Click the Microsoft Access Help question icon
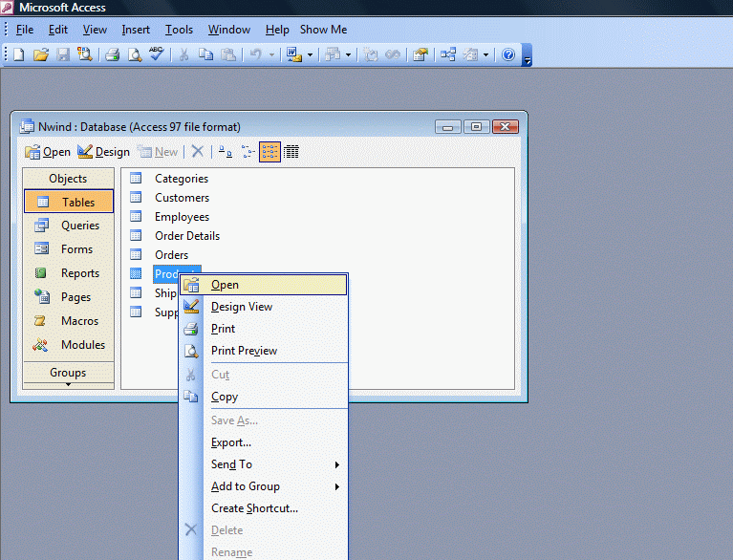The width and height of the screenshot is (733, 560). [x=508, y=54]
